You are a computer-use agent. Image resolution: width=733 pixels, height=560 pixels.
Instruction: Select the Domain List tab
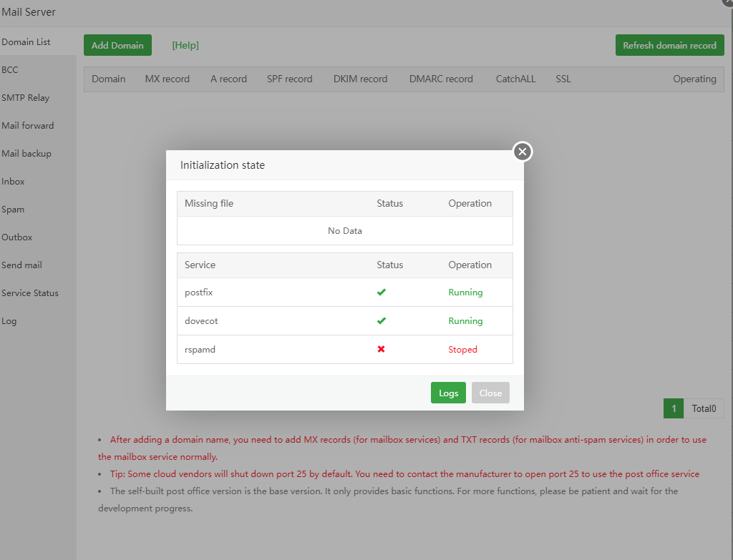[x=26, y=42]
